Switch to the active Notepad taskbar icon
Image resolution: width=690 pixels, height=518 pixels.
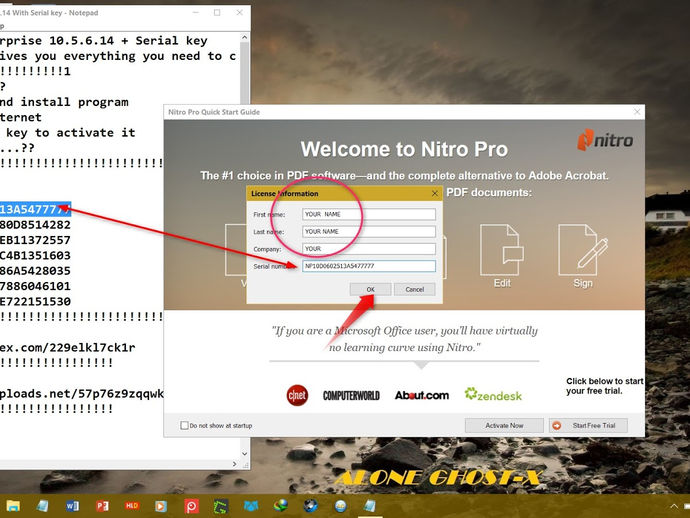pyautogui.click(x=370, y=506)
